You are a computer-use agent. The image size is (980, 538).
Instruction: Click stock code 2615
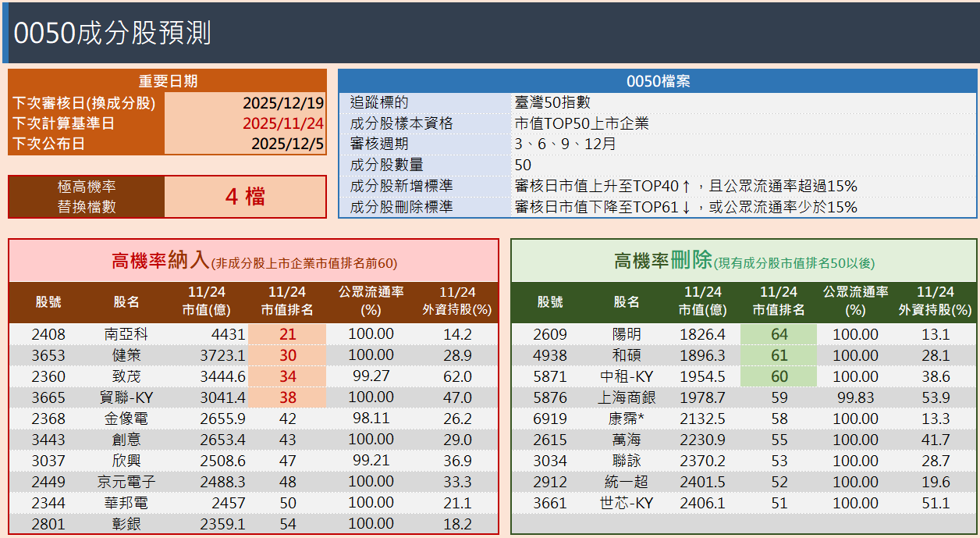click(x=550, y=440)
